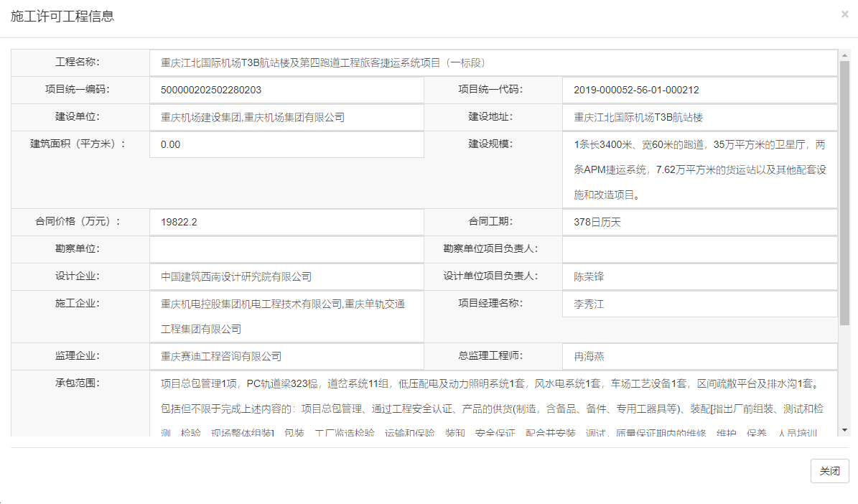
Task: Focus the empty 勘察单位项目负责人 field
Action: (699, 249)
